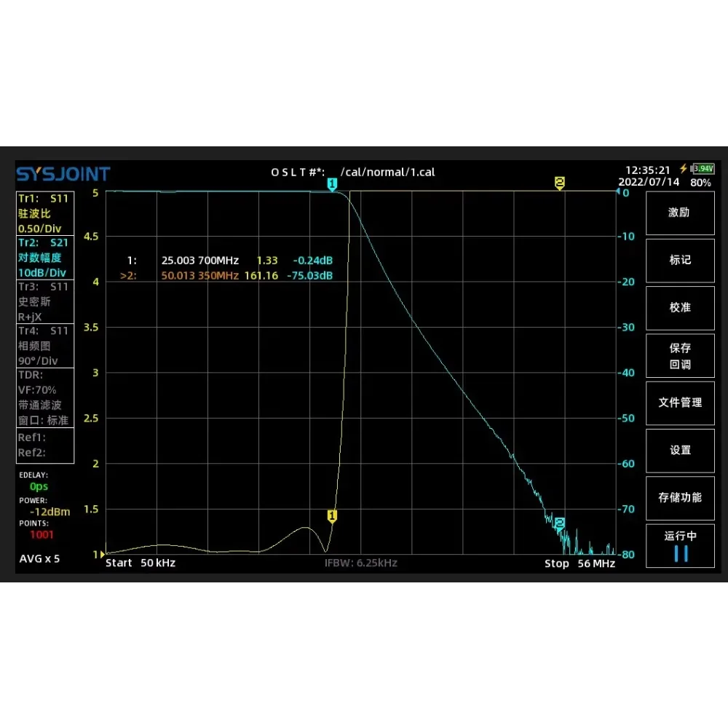This screenshot has height=728, width=728.
Task: Click the 窗口: 标准 window setting
Action: 43,420
